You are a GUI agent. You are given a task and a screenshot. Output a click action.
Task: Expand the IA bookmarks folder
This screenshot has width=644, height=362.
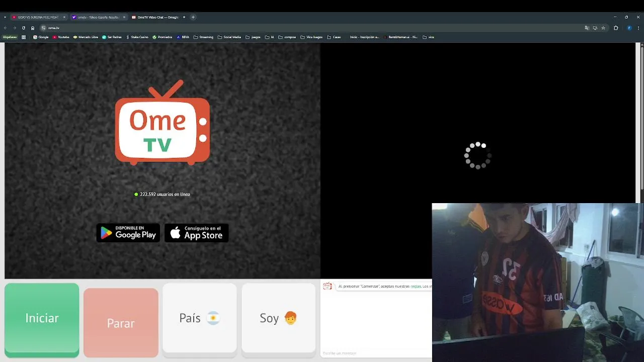270,37
